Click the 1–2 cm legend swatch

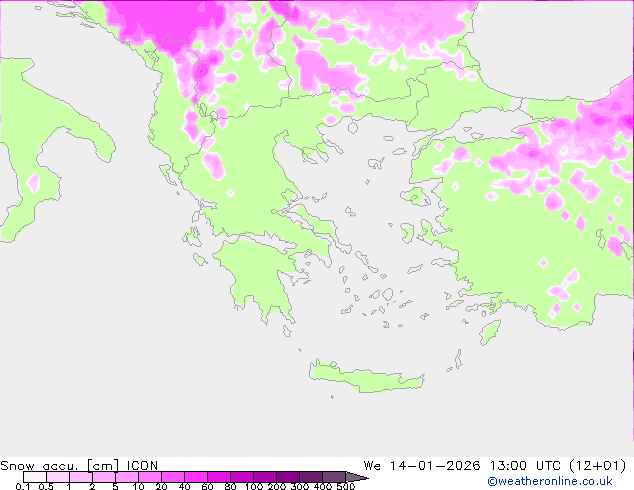click(81, 477)
